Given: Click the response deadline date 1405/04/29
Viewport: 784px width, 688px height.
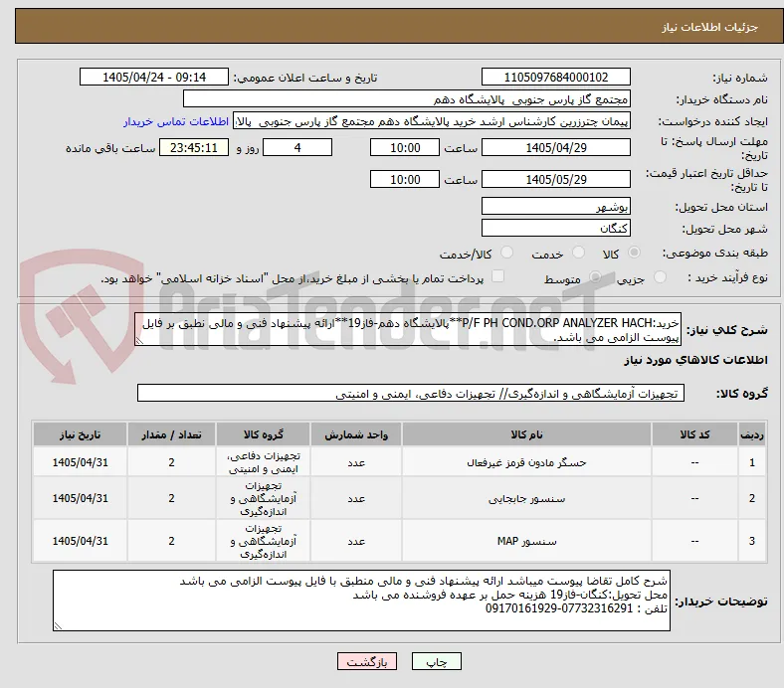Looking at the screenshot, I should (555, 147).
